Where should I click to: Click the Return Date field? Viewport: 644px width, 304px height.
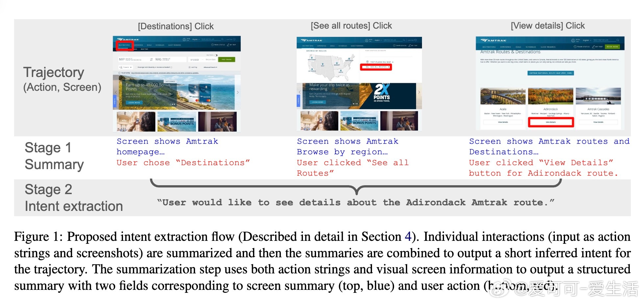click(x=211, y=60)
